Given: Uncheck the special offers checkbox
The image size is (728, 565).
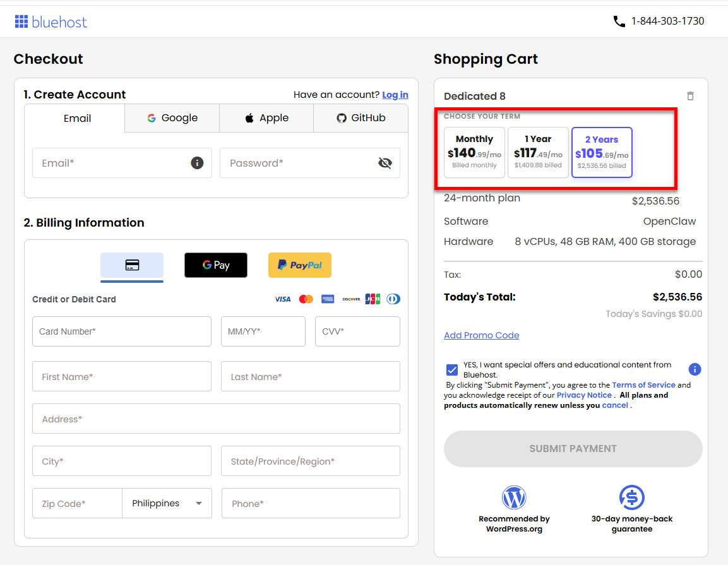Looking at the screenshot, I should (451, 369).
